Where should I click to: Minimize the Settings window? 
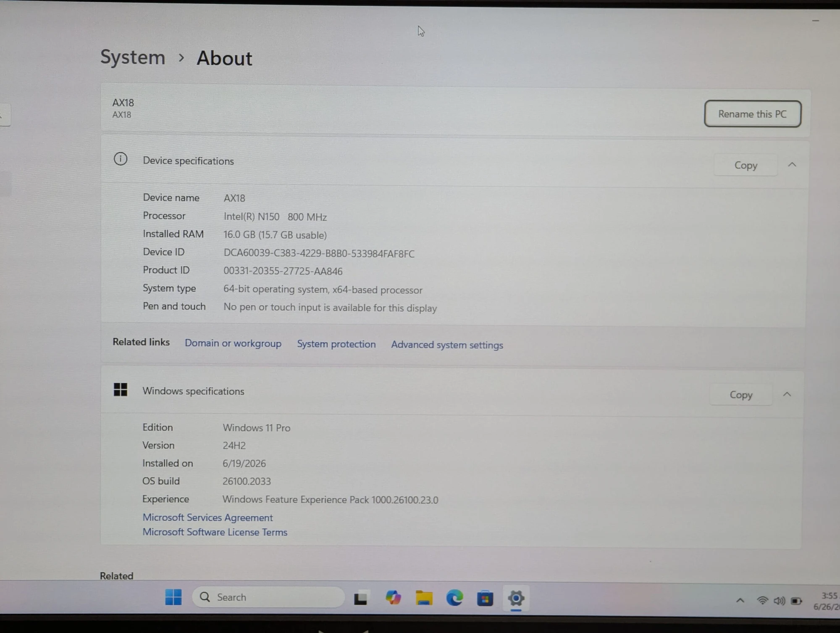tap(816, 21)
